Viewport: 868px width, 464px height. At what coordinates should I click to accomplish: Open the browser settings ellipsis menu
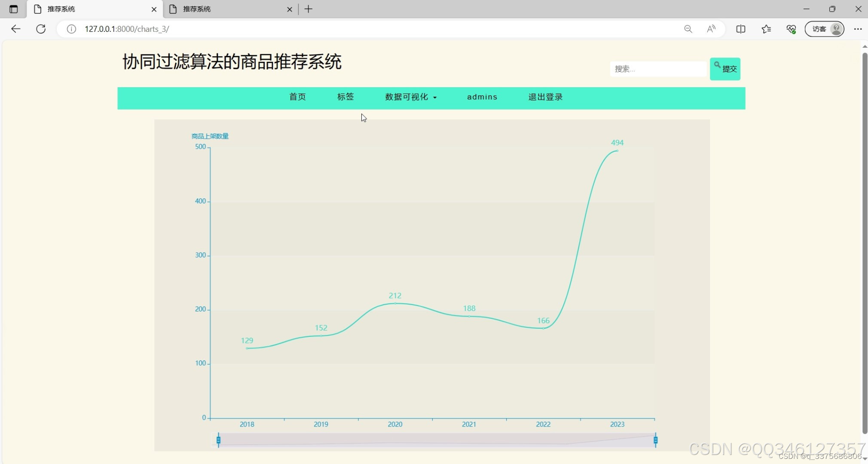[859, 29]
